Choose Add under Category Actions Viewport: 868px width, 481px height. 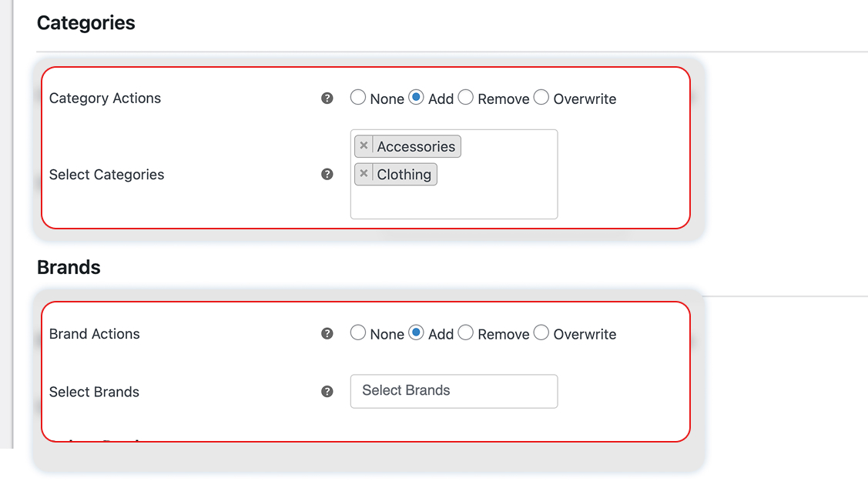coord(416,97)
